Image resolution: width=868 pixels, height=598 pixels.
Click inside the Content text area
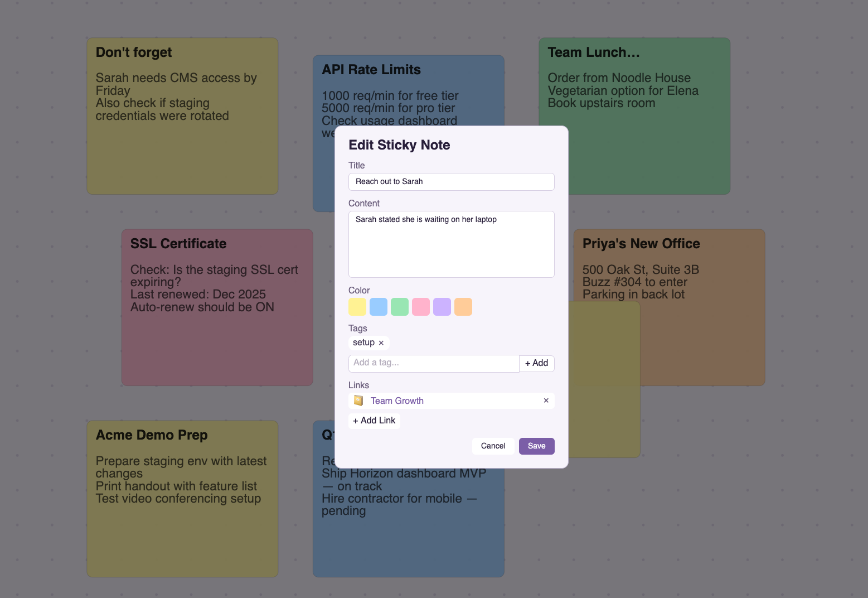pos(451,244)
